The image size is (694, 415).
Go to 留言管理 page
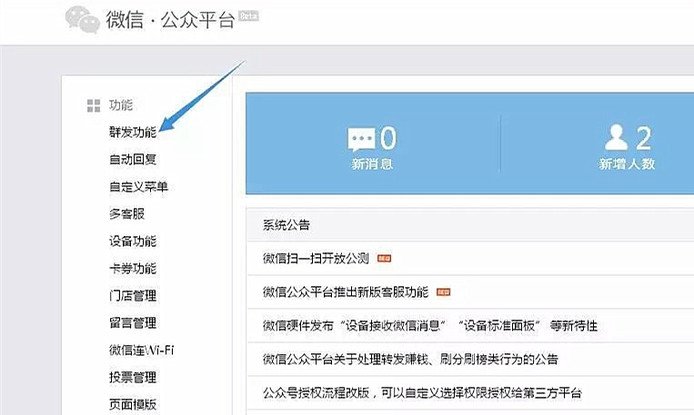click(x=133, y=323)
